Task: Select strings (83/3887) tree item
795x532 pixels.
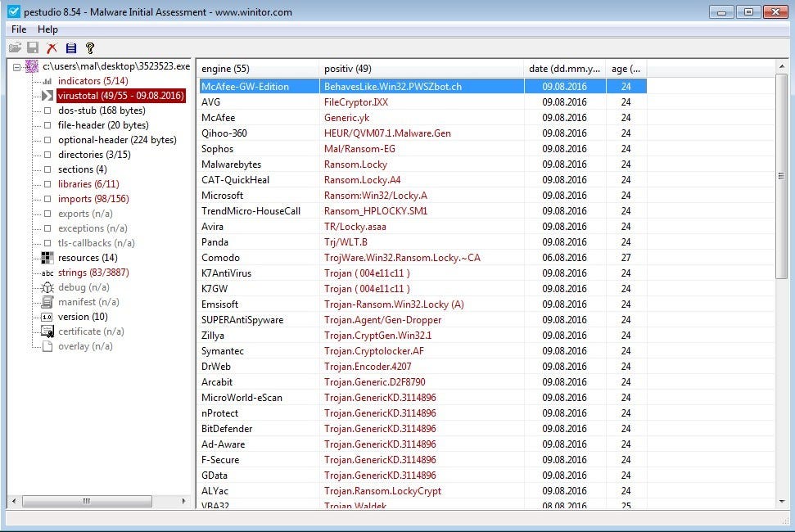Action: [93, 273]
